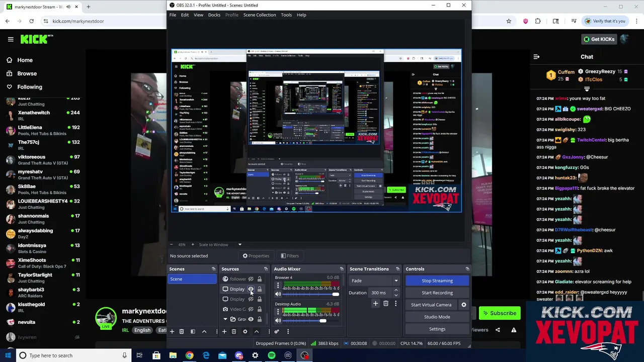Show Video Capture source via eye icon

[x=251, y=309]
